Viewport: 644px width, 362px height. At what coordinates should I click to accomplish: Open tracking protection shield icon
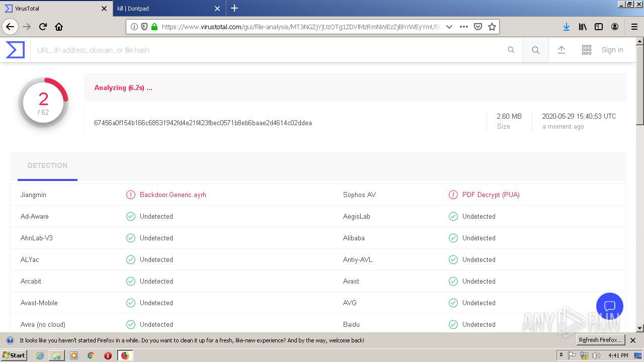pos(144,27)
